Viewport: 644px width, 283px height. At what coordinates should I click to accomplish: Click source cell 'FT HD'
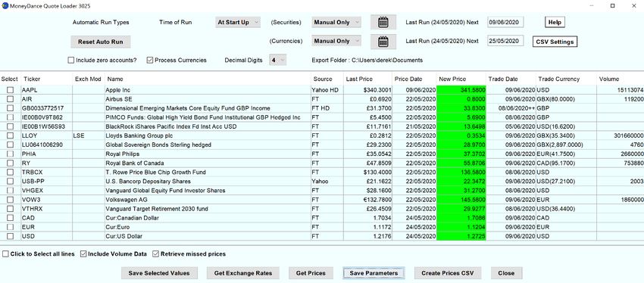(320, 108)
